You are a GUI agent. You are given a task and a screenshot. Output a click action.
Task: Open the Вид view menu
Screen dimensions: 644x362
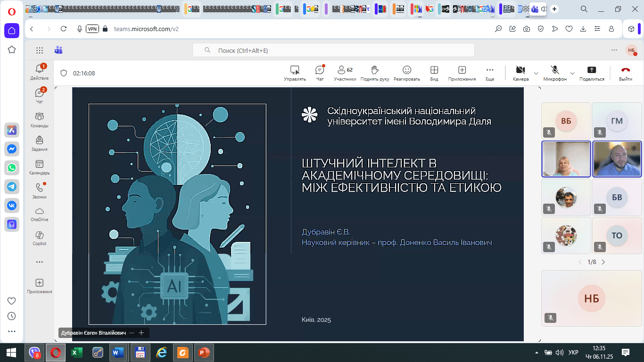[434, 73]
